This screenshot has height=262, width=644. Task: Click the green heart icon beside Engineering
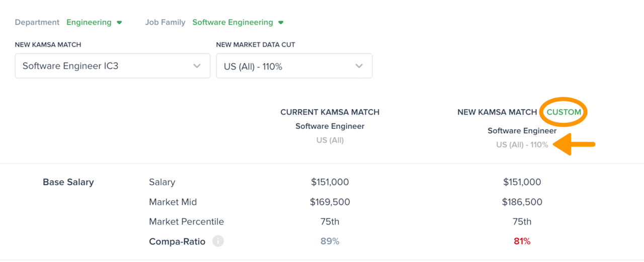(x=119, y=23)
